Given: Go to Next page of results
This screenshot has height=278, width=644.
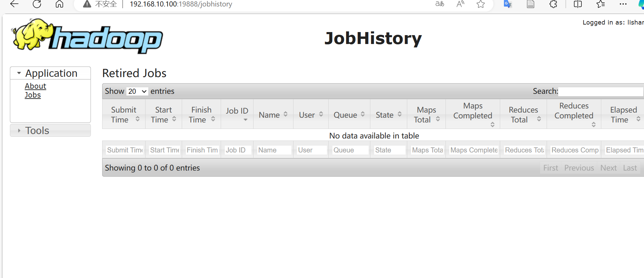Looking at the screenshot, I should point(608,168).
